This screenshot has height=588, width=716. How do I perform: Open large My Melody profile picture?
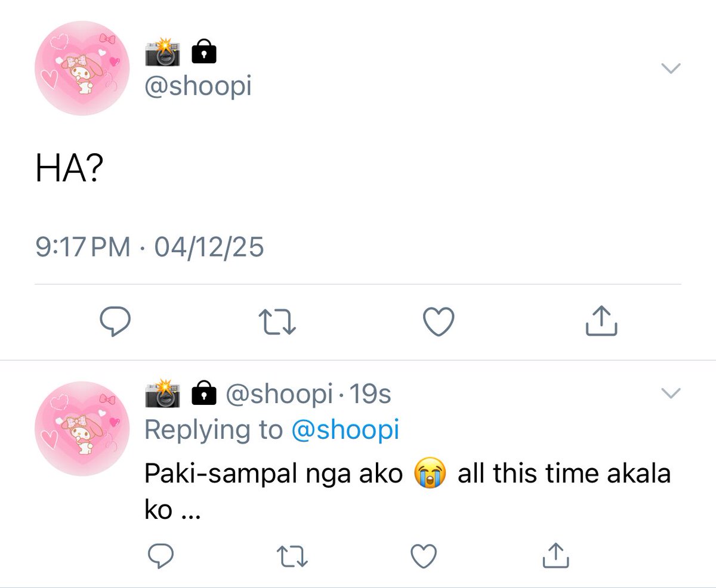click(83, 67)
